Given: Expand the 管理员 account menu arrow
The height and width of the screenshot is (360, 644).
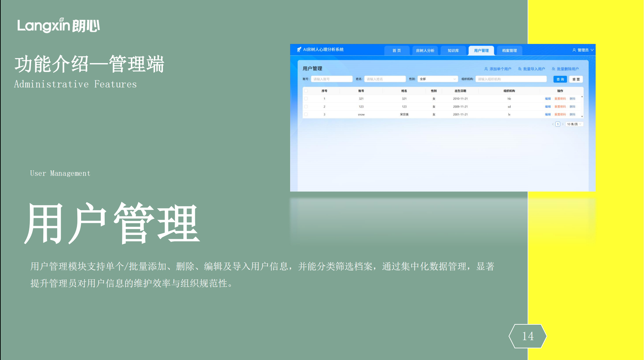Looking at the screenshot, I should [592, 50].
